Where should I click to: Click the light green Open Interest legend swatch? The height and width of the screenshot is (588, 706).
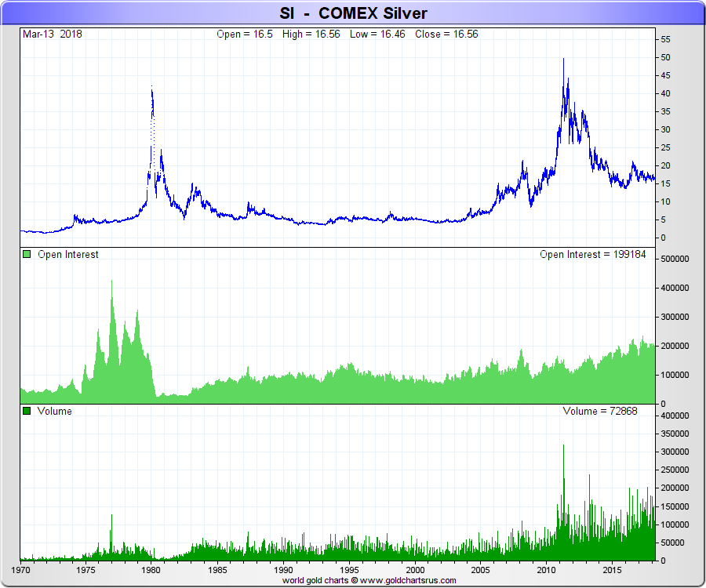tap(27, 254)
